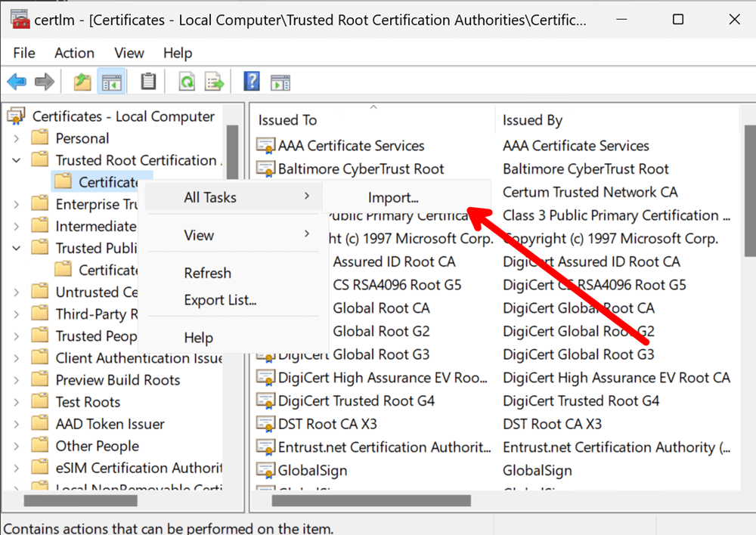Viewport: 756px width, 535px height.
Task: Expand the Untrusted Certificates node
Action: (x=17, y=292)
